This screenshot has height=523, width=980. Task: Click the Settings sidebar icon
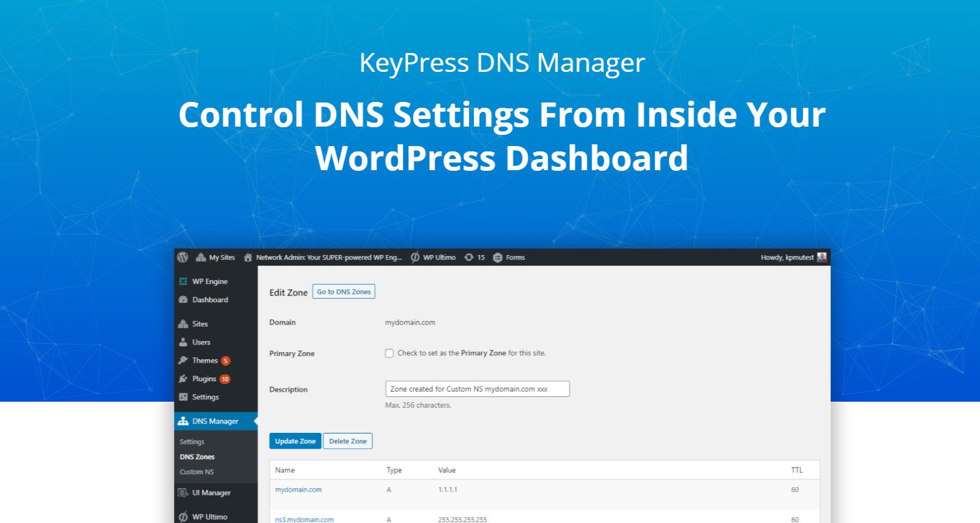[183, 397]
